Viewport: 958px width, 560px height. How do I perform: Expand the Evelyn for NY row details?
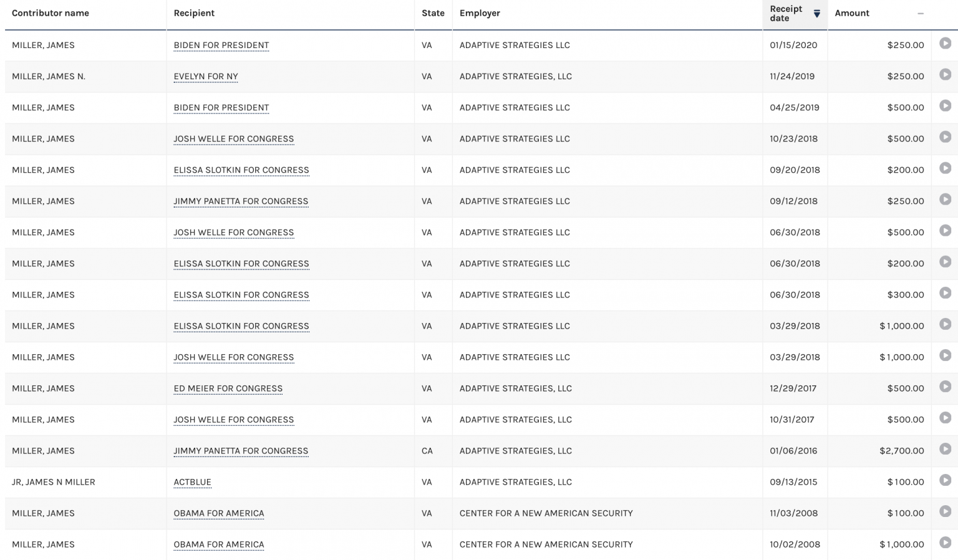(945, 75)
